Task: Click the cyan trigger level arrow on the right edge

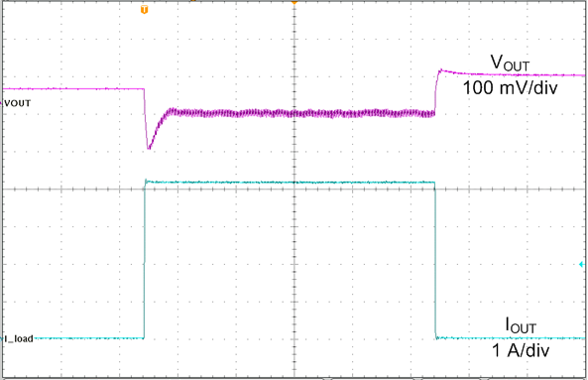Action: pos(582,265)
